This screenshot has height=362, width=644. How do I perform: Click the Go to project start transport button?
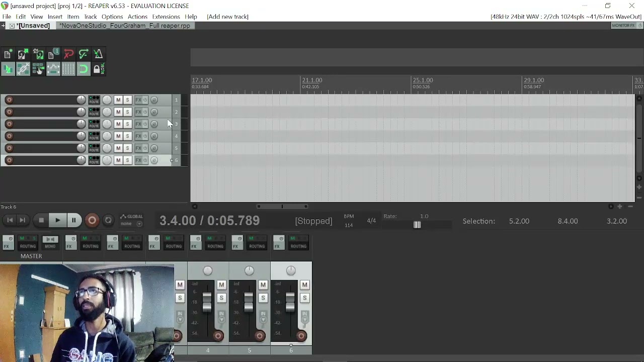(10, 220)
